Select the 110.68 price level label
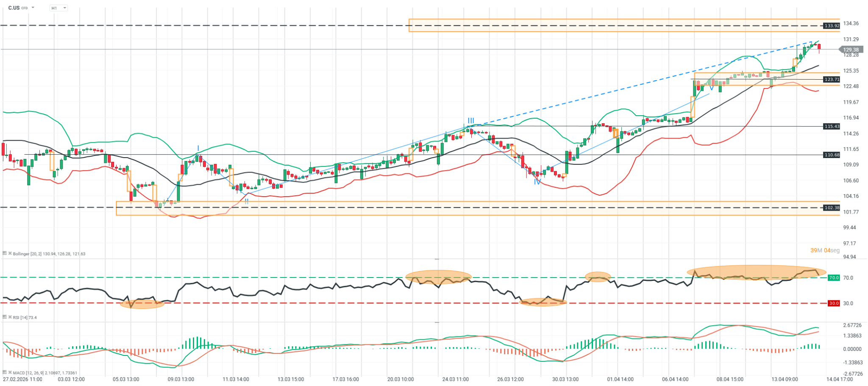Viewport: 868px width, 386px height. (x=831, y=155)
